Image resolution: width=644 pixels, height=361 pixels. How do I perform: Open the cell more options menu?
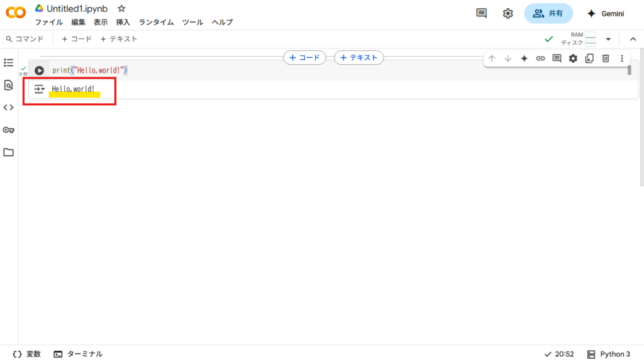click(x=622, y=58)
